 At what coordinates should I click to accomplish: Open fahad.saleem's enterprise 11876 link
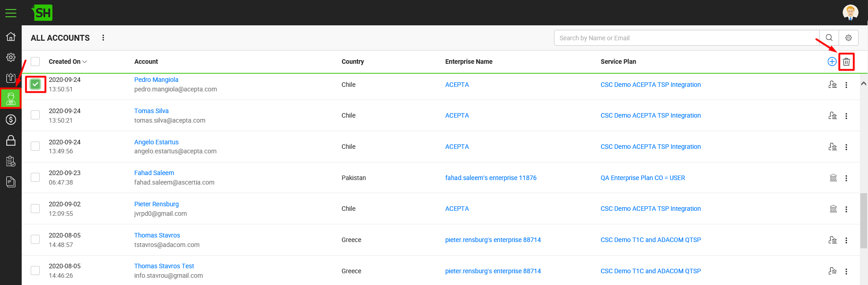[x=491, y=178]
